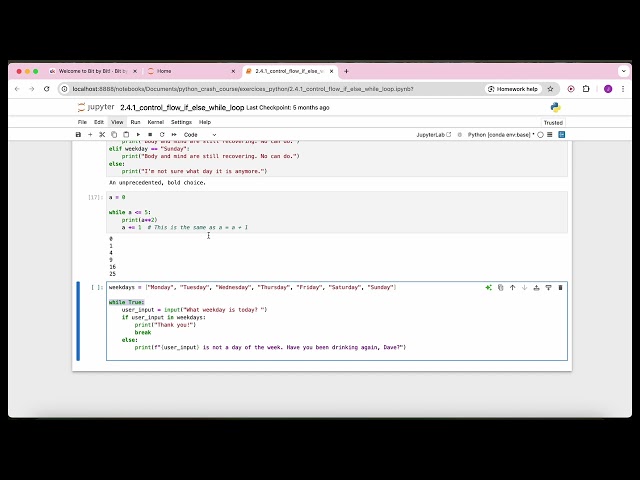Paste cell from clipboard in the toolbar
The image size is (640, 480).
[x=126, y=134]
